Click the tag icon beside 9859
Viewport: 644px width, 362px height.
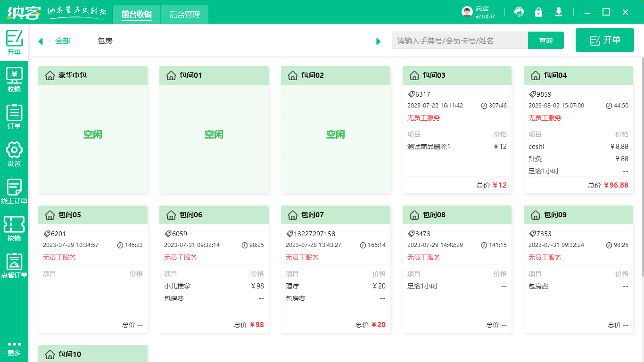pos(532,94)
